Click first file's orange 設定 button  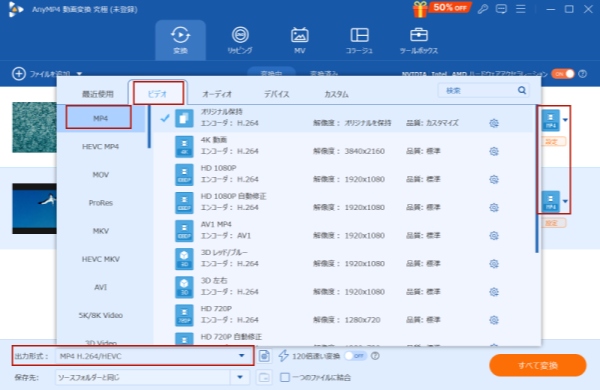(x=551, y=142)
